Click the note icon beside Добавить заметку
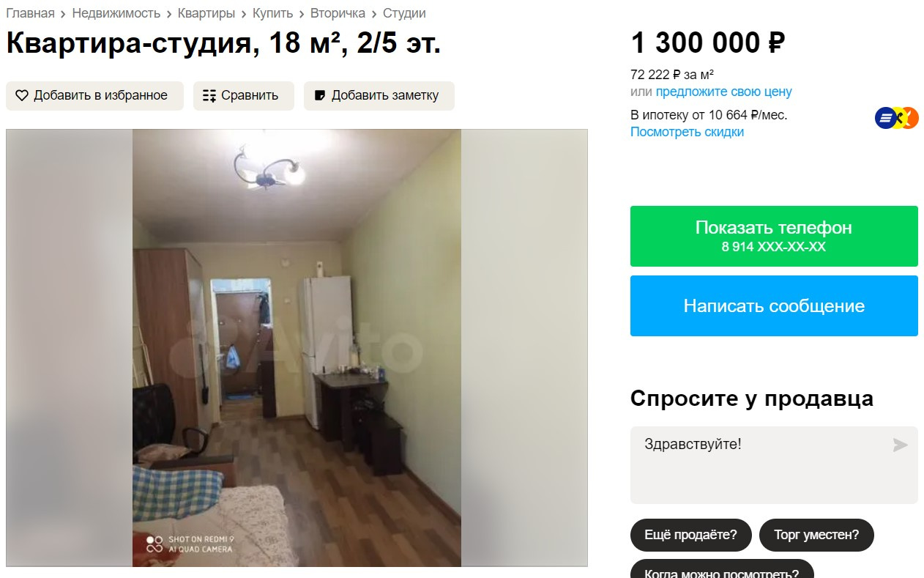 click(319, 95)
